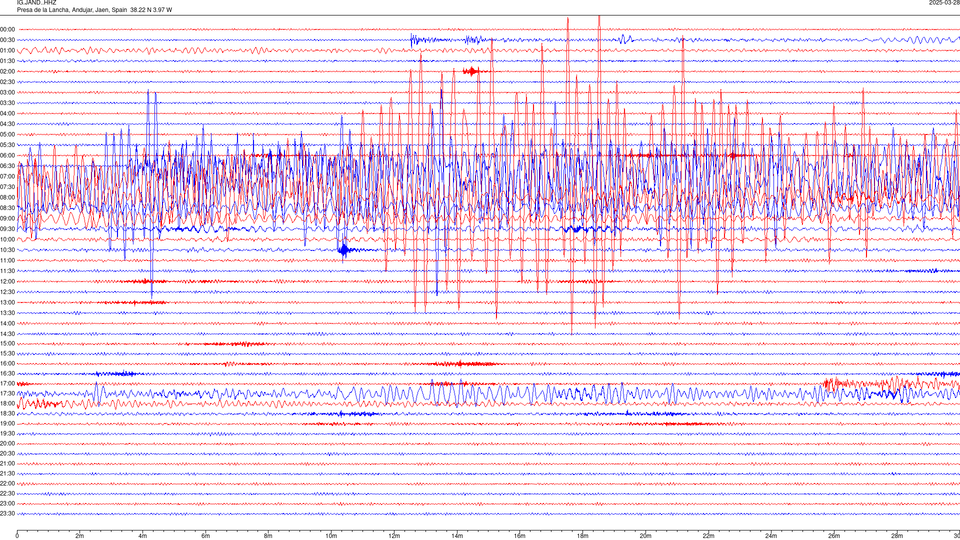The width and height of the screenshot is (960, 540).
Task: Pick the '12:30' row label
Action: (x=7, y=292)
